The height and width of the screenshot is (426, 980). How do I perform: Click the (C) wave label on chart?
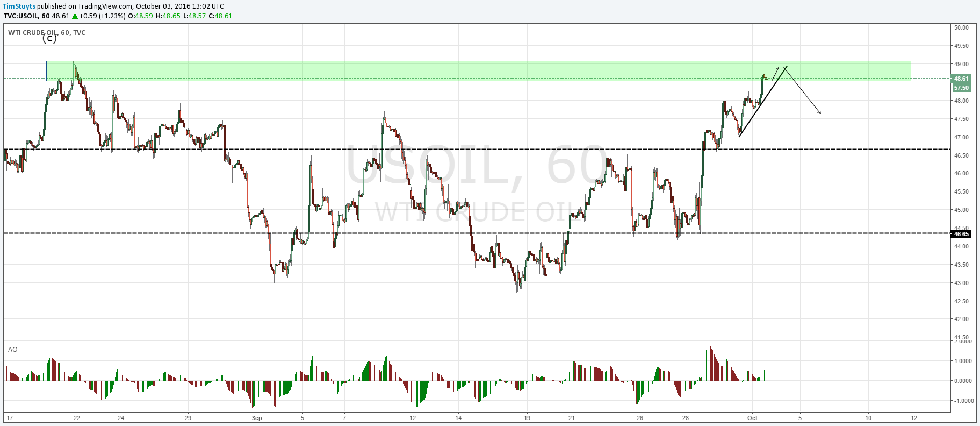click(x=49, y=38)
